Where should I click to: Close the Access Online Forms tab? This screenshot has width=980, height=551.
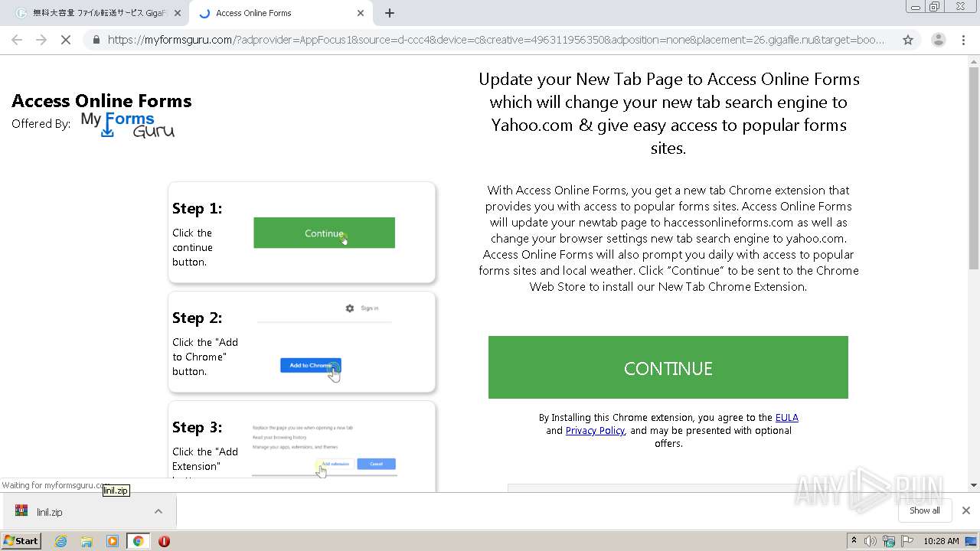pos(361,13)
